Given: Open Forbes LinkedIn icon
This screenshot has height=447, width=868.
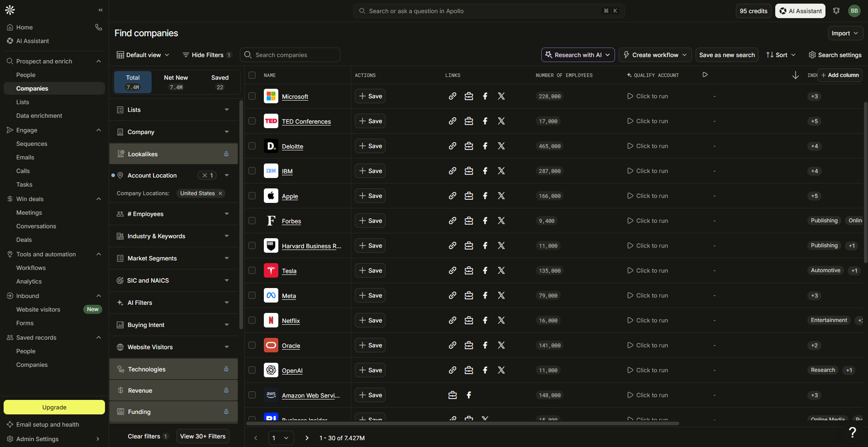Looking at the screenshot, I should (469, 221).
